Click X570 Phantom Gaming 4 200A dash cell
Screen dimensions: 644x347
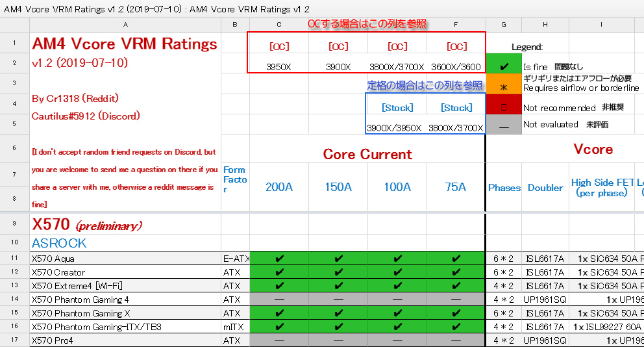point(279,300)
